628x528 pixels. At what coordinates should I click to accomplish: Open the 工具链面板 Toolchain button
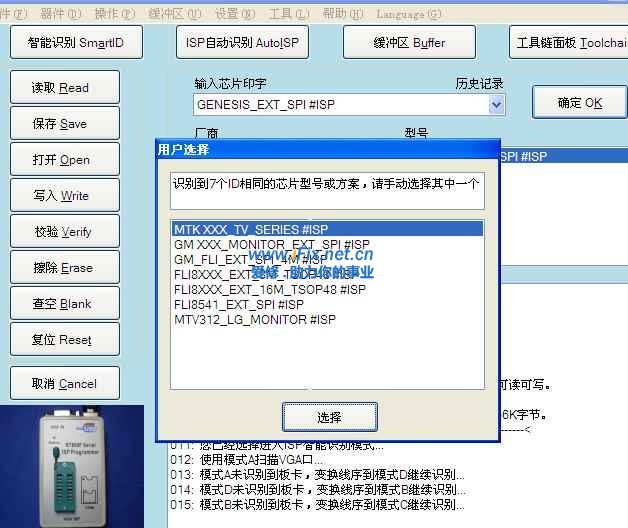tap(569, 42)
